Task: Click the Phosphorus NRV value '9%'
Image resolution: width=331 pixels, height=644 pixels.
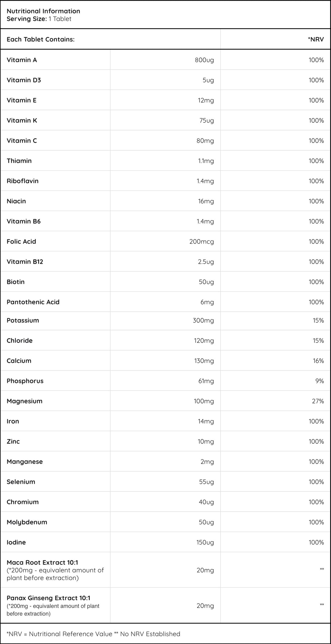Action: point(319,381)
